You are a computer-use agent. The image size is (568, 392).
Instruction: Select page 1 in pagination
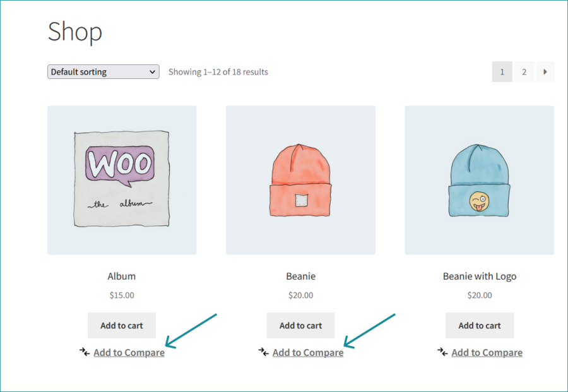pos(502,72)
